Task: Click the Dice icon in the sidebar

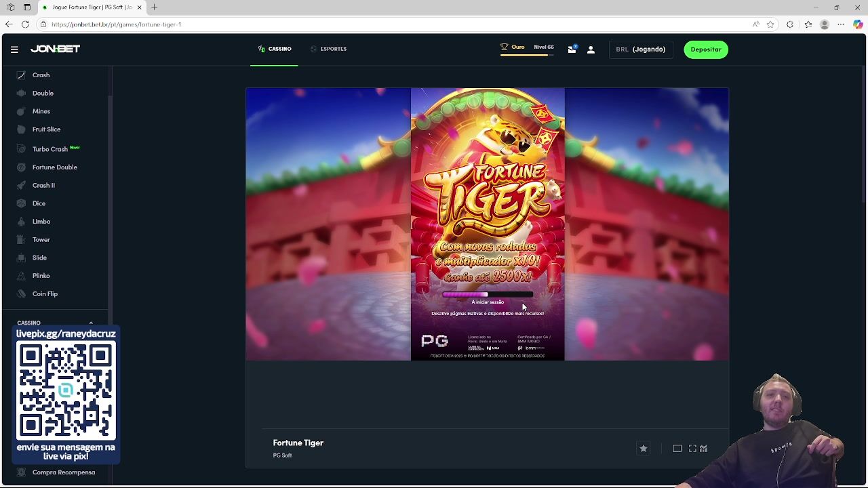Action: pos(21,203)
